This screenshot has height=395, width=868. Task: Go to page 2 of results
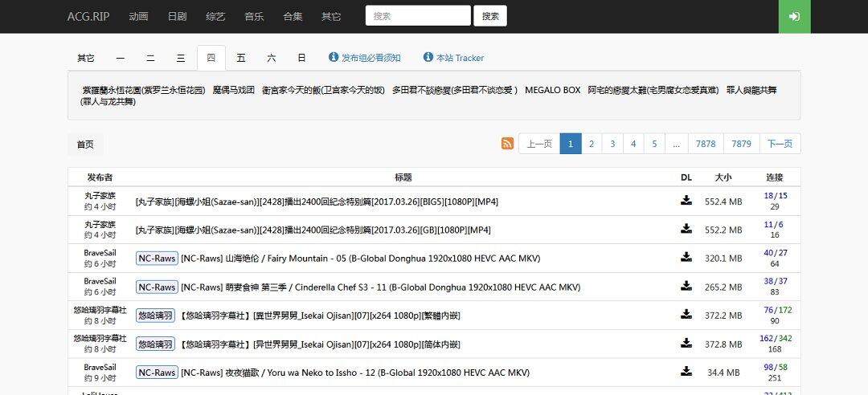pos(592,144)
